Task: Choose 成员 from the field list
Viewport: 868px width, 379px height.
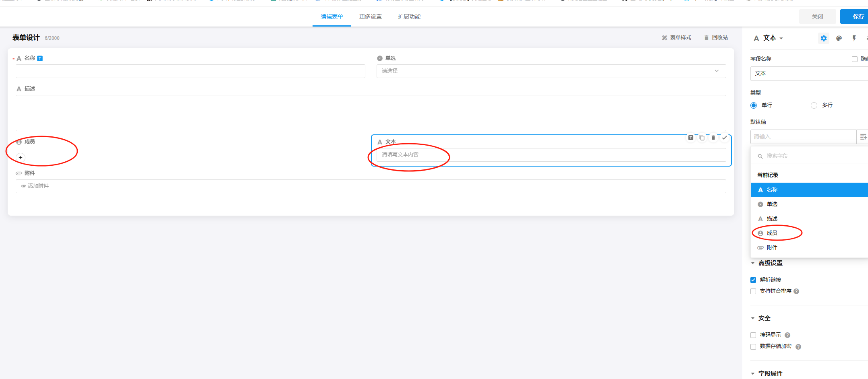Action: click(x=772, y=233)
